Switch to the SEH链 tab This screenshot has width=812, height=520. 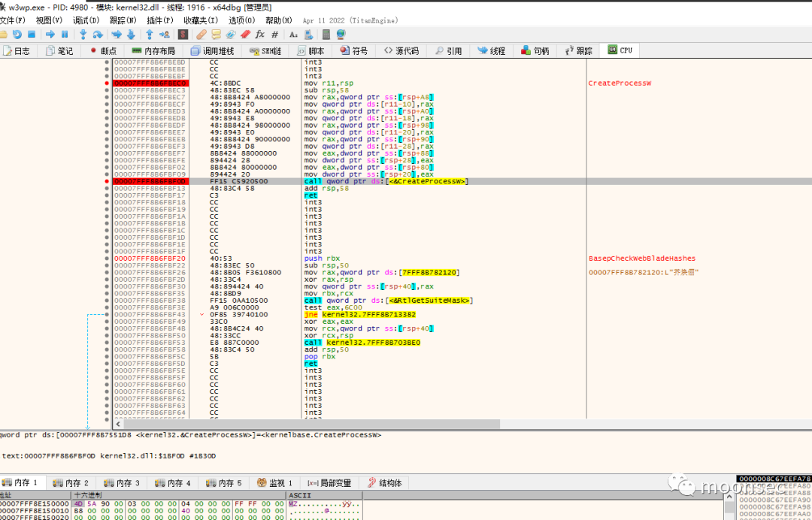(x=265, y=50)
